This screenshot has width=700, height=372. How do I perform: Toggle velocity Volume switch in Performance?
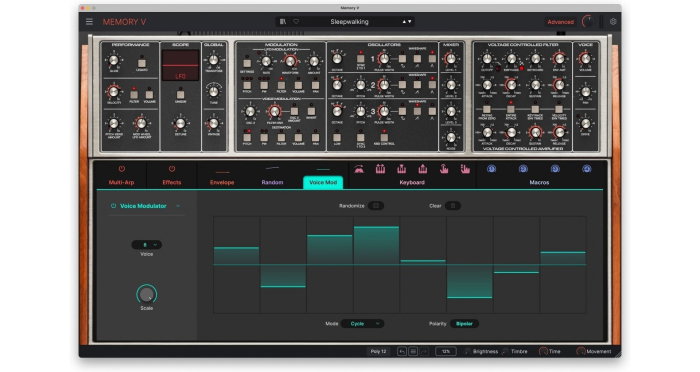[150, 94]
